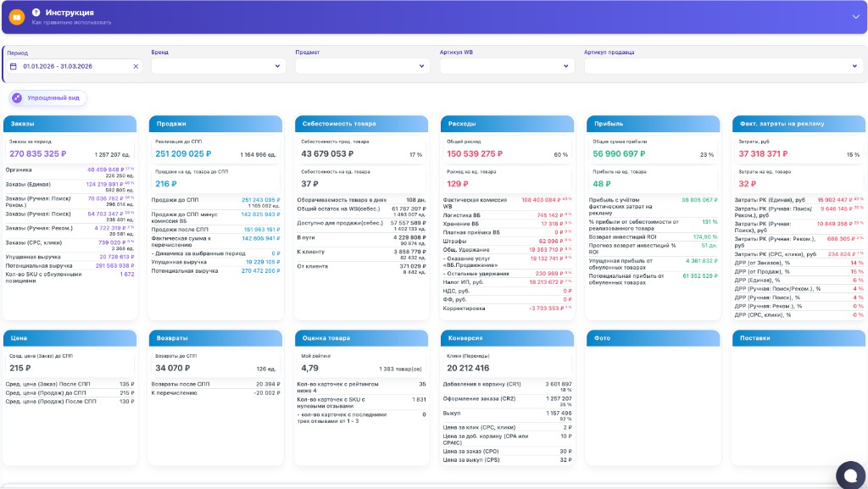Screen dimensions: 868x489
Task: Open the Артикул продавца dropdown
Action: click(x=723, y=66)
